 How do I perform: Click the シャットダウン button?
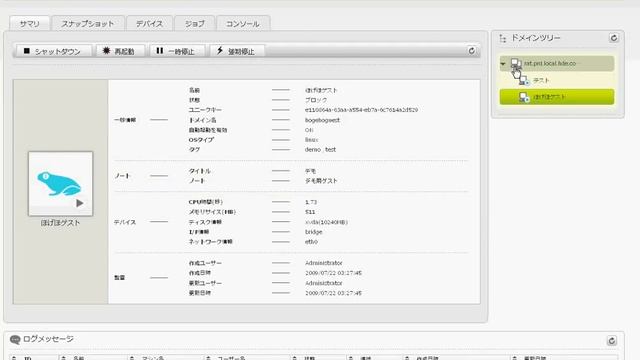[x=53, y=51]
